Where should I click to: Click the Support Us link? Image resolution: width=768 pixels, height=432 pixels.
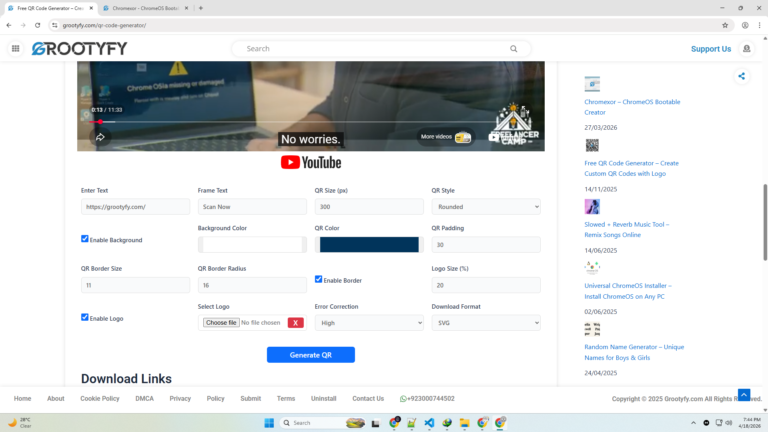pyautogui.click(x=711, y=49)
